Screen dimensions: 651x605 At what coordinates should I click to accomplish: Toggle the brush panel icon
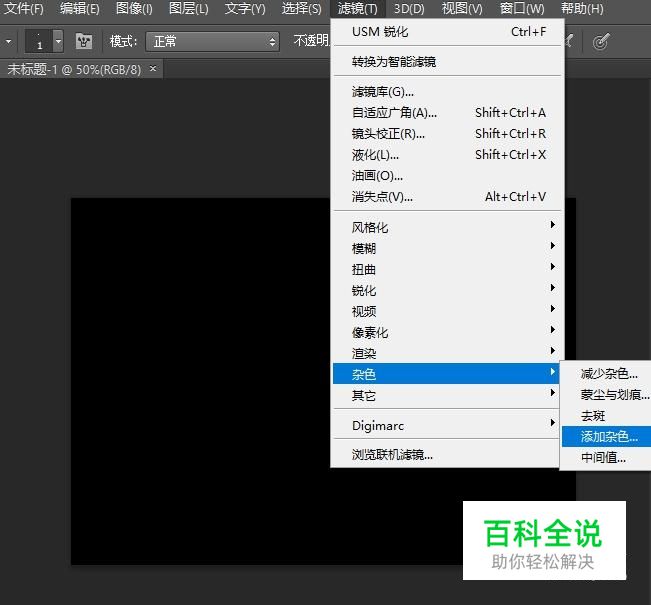84,41
